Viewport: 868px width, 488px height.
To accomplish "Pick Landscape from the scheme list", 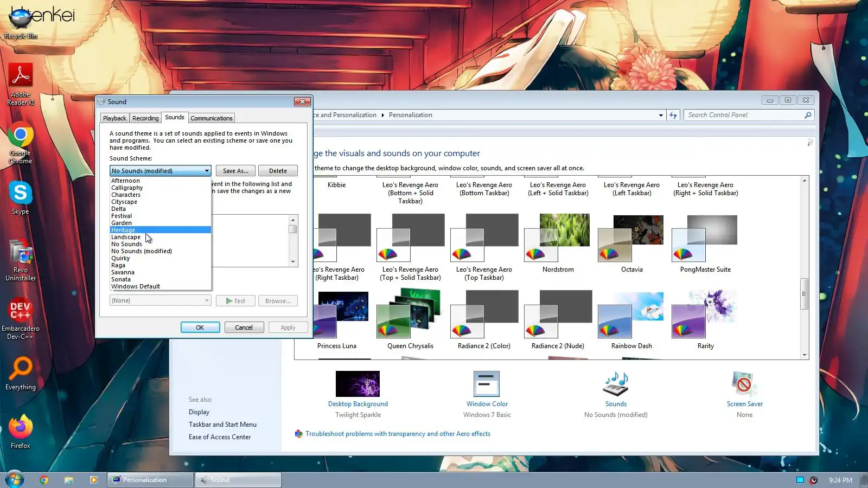I will (x=161, y=237).
